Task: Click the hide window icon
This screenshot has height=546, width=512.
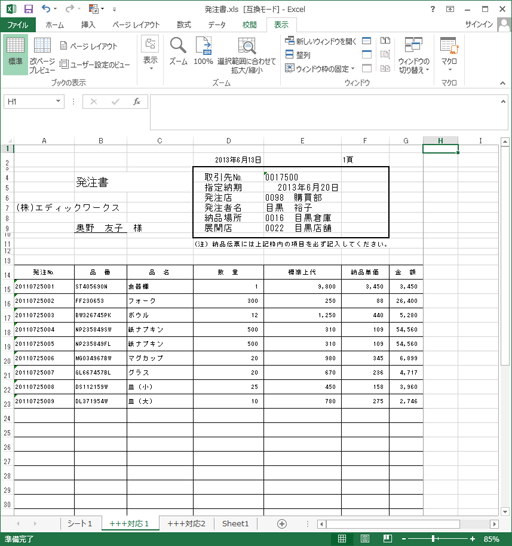Action: pyautogui.click(x=366, y=54)
